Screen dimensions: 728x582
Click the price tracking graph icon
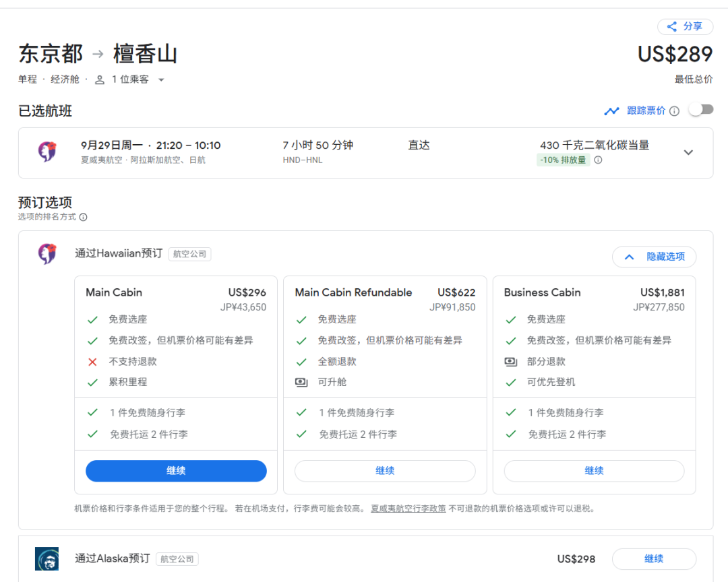tap(611, 111)
